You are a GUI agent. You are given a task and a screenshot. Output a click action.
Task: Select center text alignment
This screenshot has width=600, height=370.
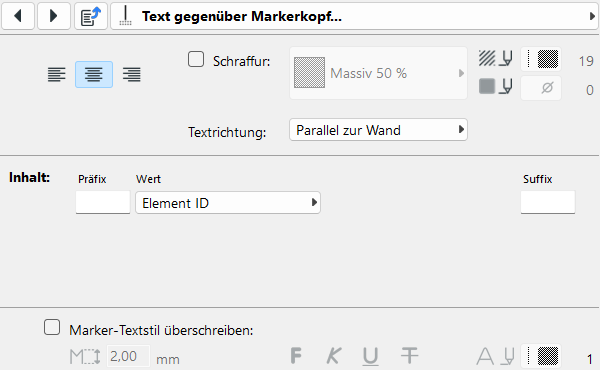point(94,74)
